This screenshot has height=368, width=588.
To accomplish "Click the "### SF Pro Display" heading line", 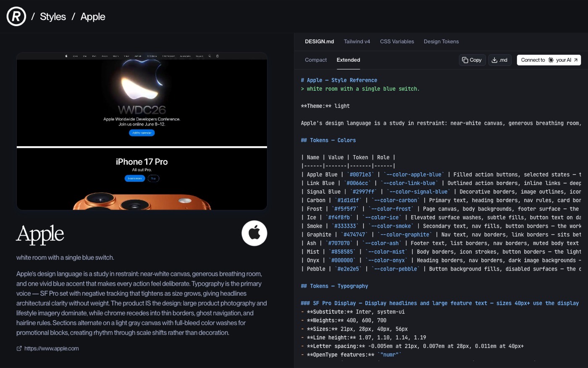I will [x=440, y=303].
